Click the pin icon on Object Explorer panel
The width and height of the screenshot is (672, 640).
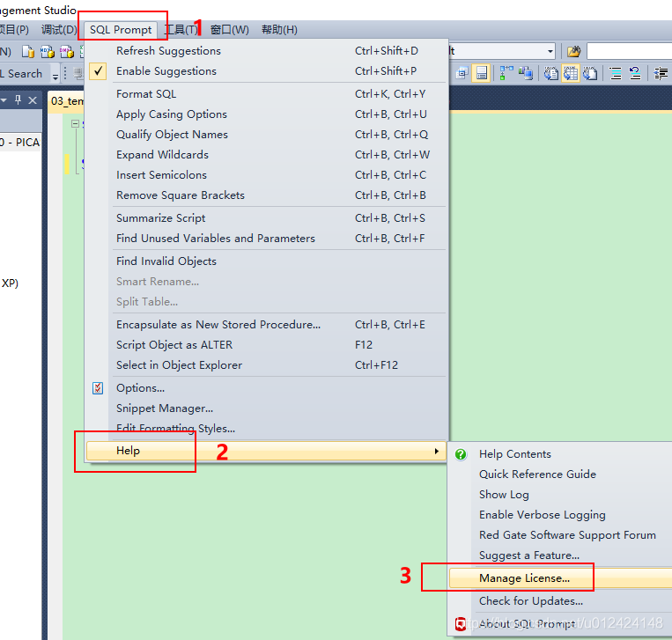[18, 100]
